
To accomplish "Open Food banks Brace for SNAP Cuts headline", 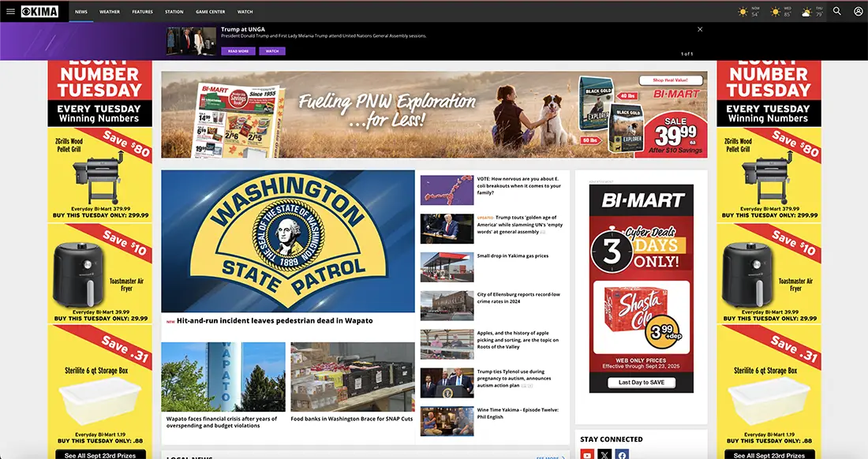I will tap(351, 420).
